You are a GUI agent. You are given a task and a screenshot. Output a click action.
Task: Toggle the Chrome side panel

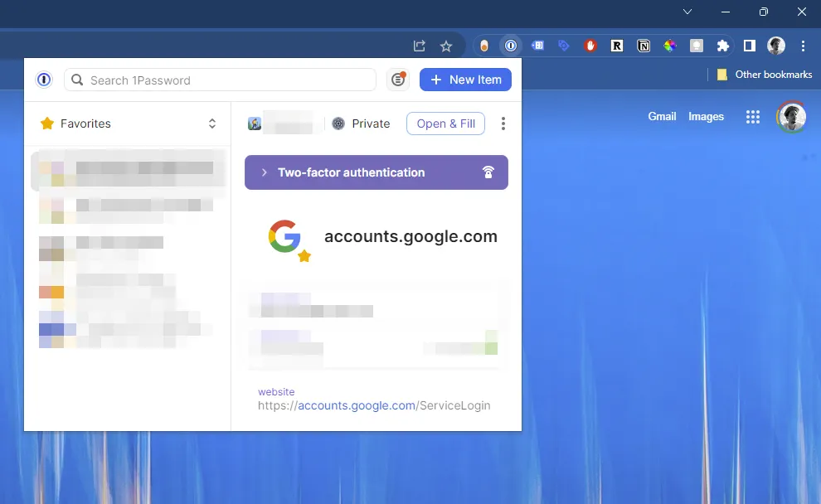click(x=750, y=46)
